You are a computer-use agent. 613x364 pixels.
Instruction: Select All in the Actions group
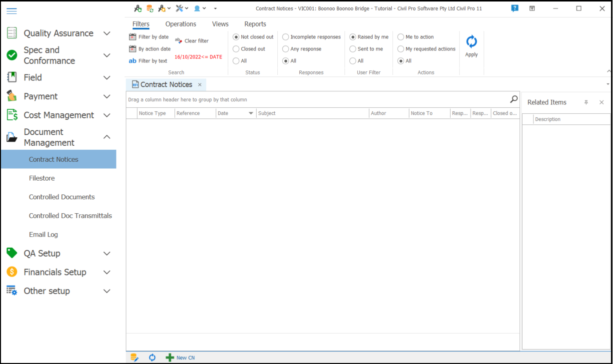(405, 61)
